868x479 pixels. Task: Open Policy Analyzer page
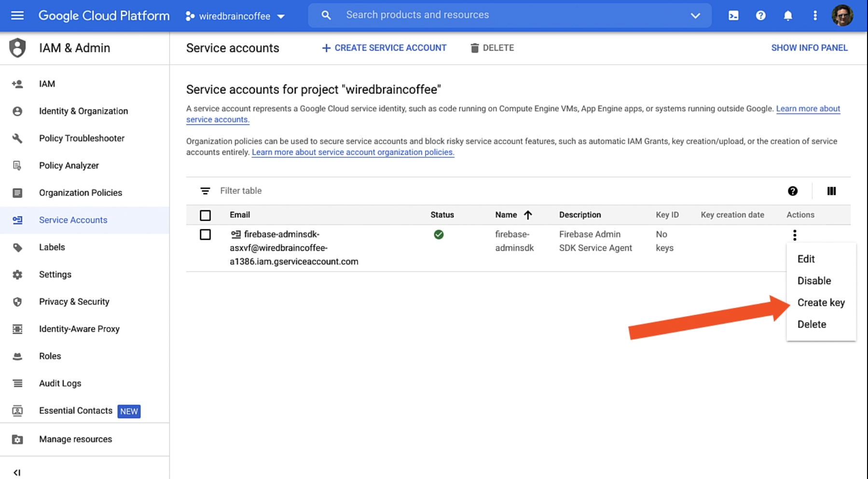coord(84,165)
